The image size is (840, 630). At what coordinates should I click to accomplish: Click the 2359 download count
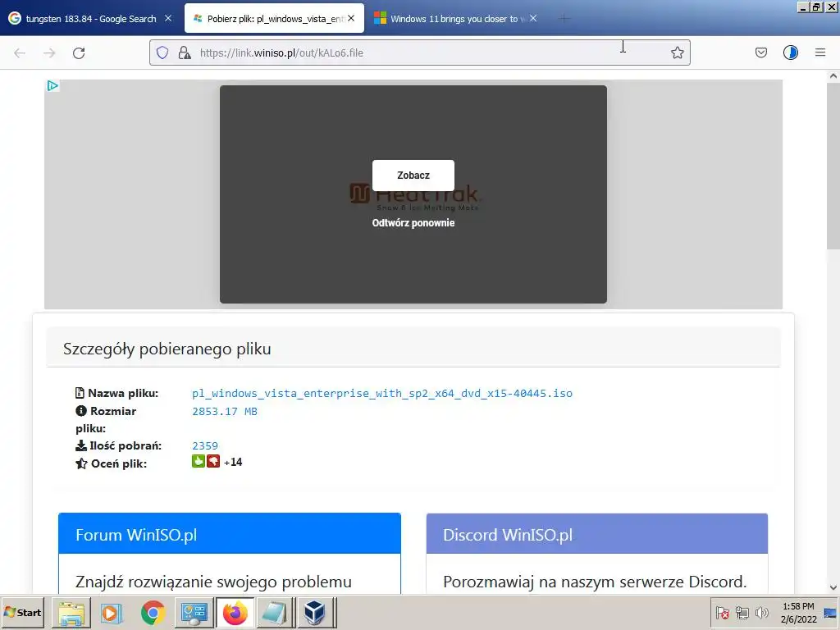204,445
